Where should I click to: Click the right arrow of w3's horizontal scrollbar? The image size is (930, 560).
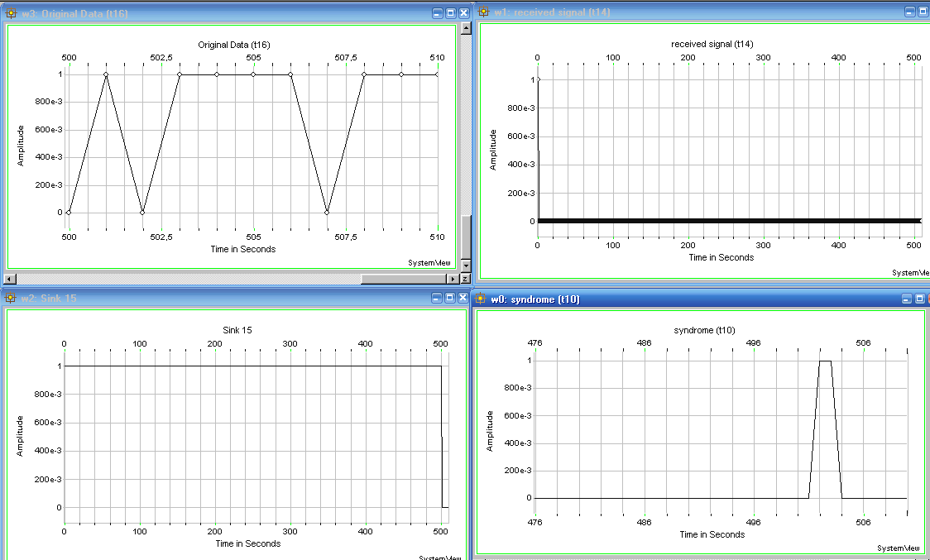pos(455,279)
